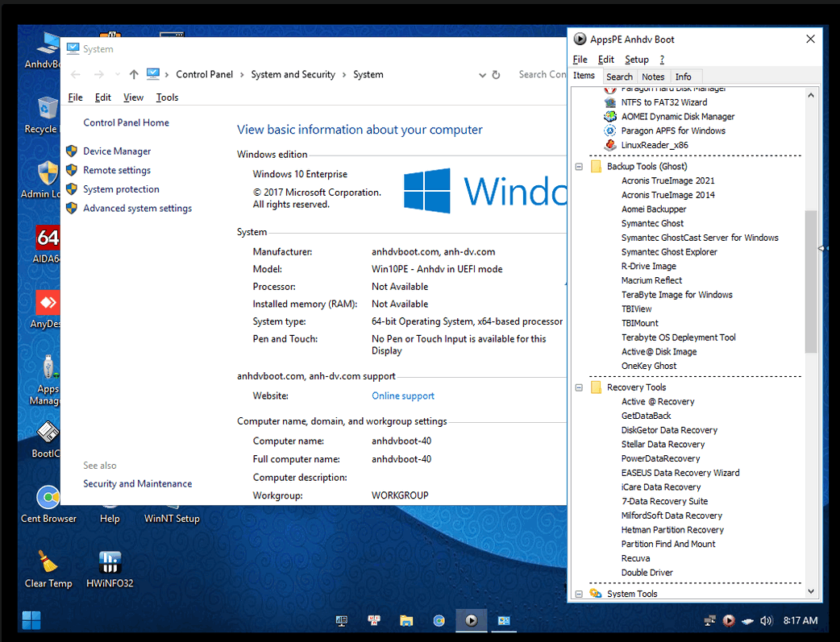Collapse the Backup Tools (Ghost) group

[x=579, y=167]
